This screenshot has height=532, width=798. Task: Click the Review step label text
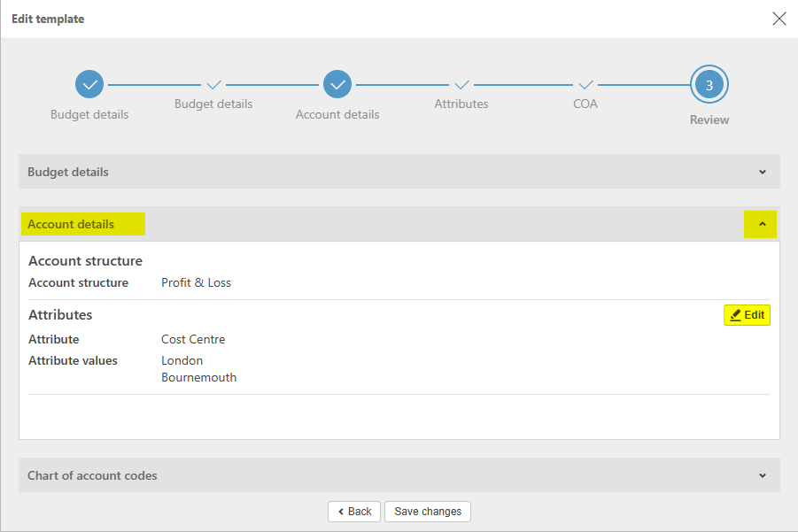coord(709,120)
